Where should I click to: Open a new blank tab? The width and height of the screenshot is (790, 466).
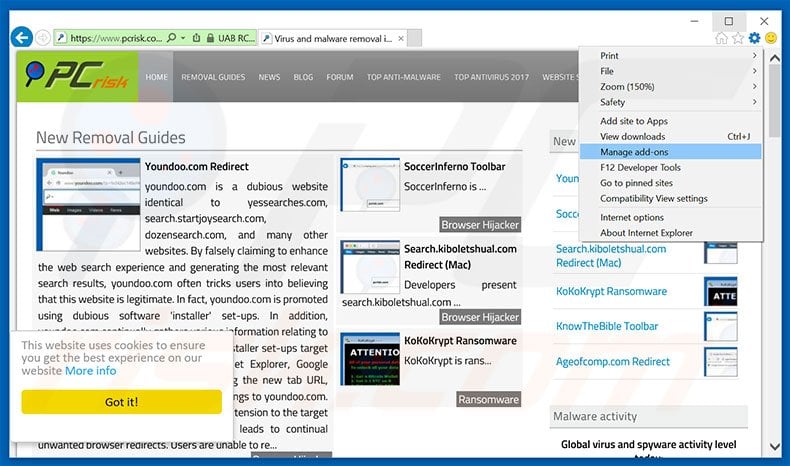coord(415,38)
